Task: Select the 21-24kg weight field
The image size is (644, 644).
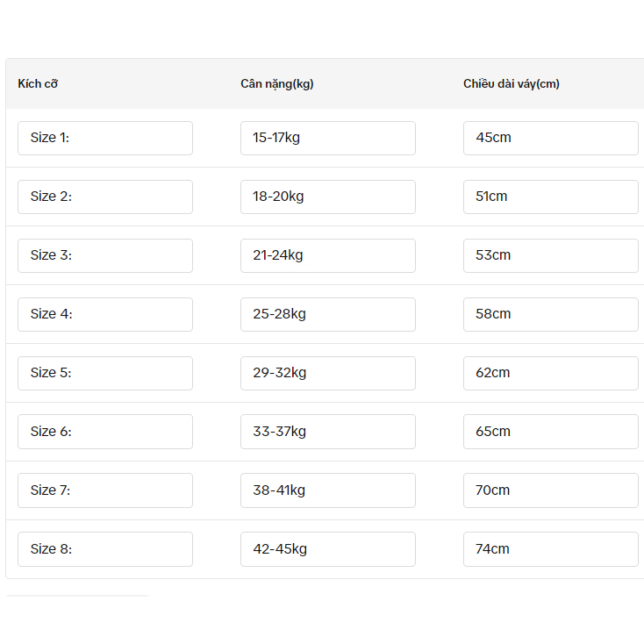Action: click(328, 255)
